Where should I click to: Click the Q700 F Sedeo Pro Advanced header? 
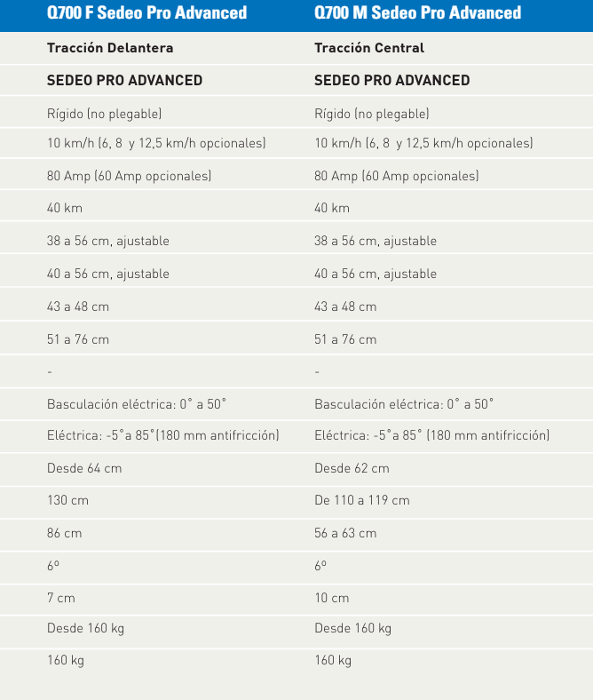[x=146, y=13]
